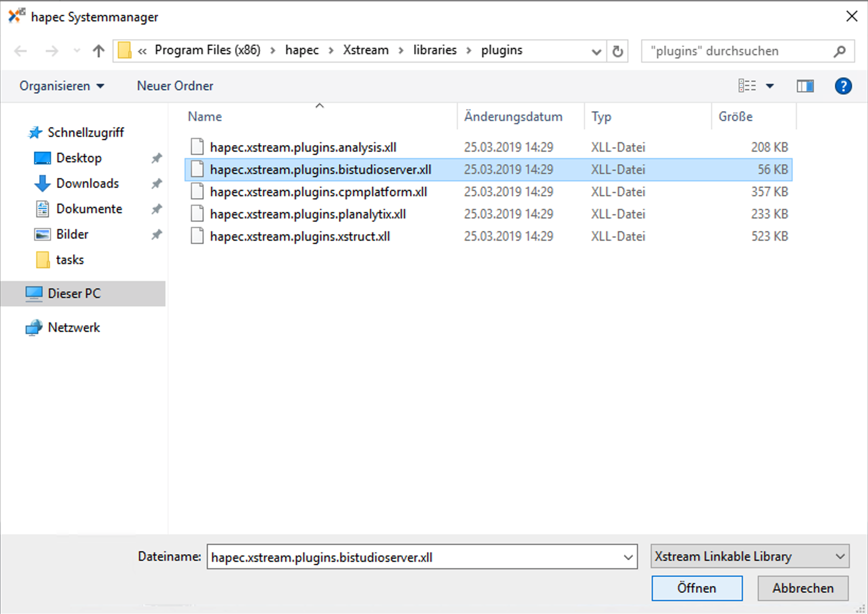The width and height of the screenshot is (868, 614).
Task: Select Netzwerk in the navigation pane
Action: [x=74, y=328]
